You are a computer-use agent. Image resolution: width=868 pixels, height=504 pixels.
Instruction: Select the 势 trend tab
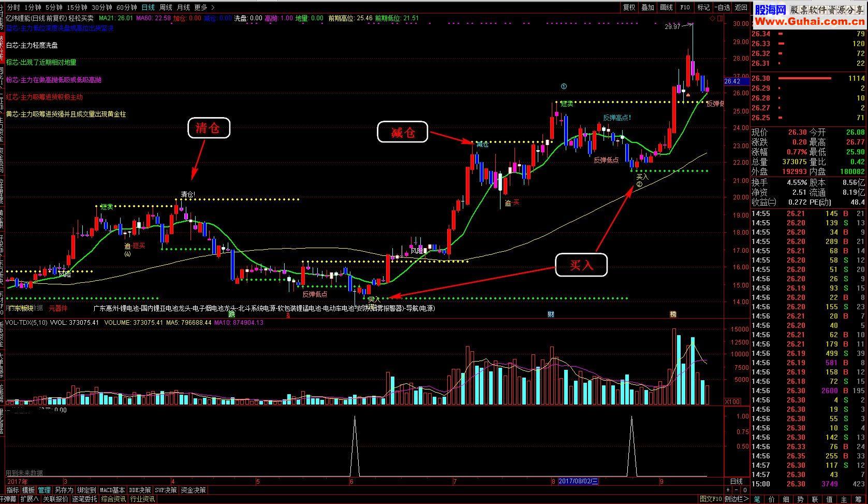(x=801, y=499)
